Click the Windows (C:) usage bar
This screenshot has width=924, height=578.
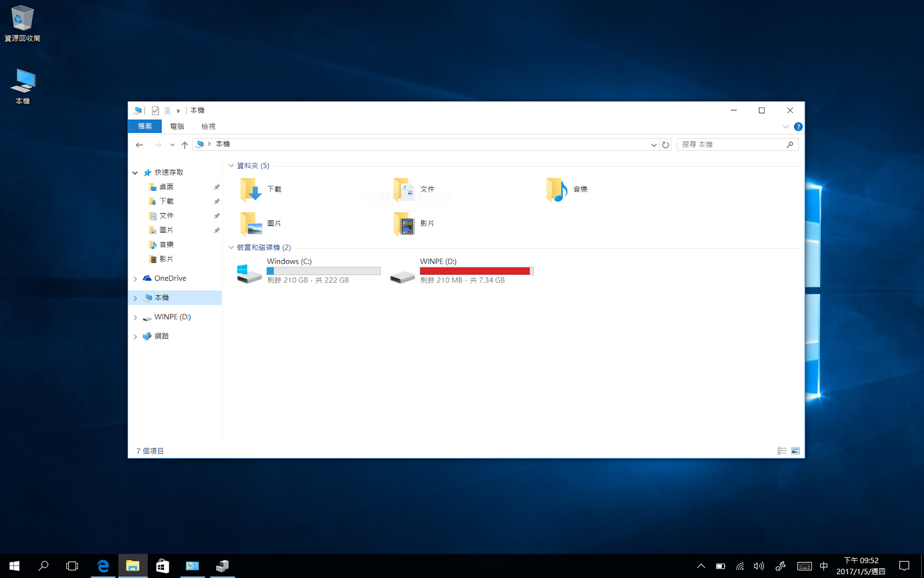coord(323,271)
